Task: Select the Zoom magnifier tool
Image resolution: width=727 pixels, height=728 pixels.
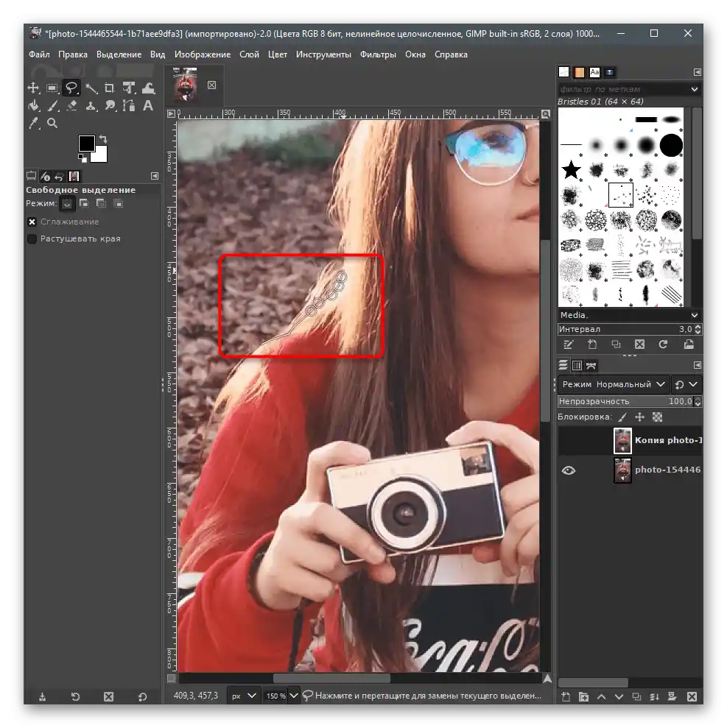Action: tap(52, 123)
